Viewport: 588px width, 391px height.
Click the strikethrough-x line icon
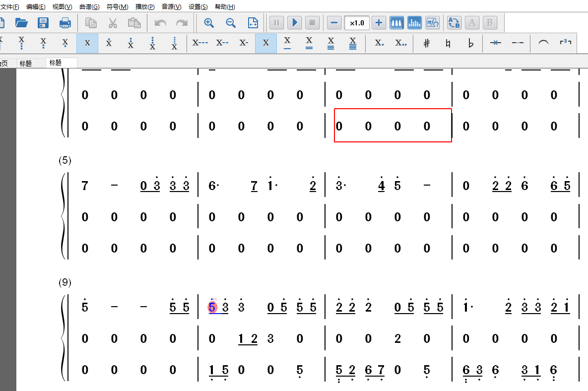[x=496, y=43]
